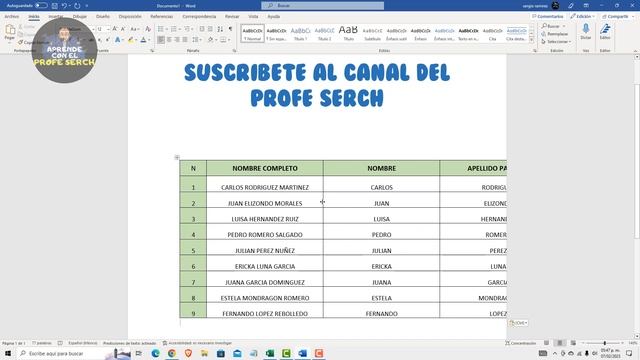The height and width of the screenshot is (360, 640).
Task: Click the Bullets list icon
Action: (161, 29)
